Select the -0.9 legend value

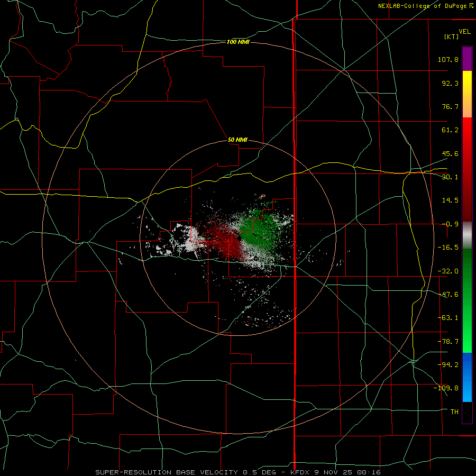450,224
